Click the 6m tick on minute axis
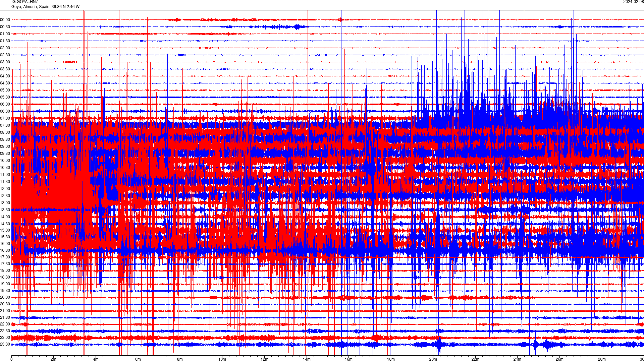Image resolution: width=644 pixels, height=362 pixels. [x=138, y=359]
